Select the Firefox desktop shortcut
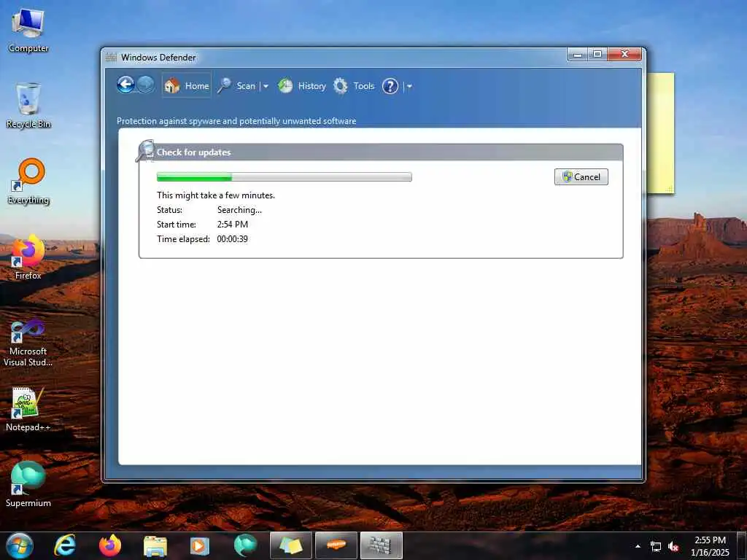The width and height of the screenshot is (747, 560). [x=28, y=257]
